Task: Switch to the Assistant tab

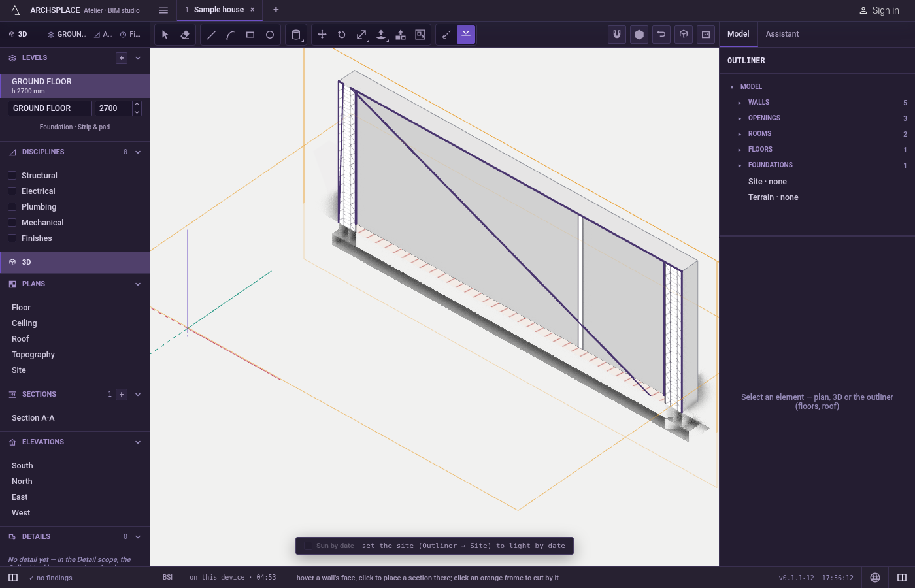Action: [x=782, y=34]
